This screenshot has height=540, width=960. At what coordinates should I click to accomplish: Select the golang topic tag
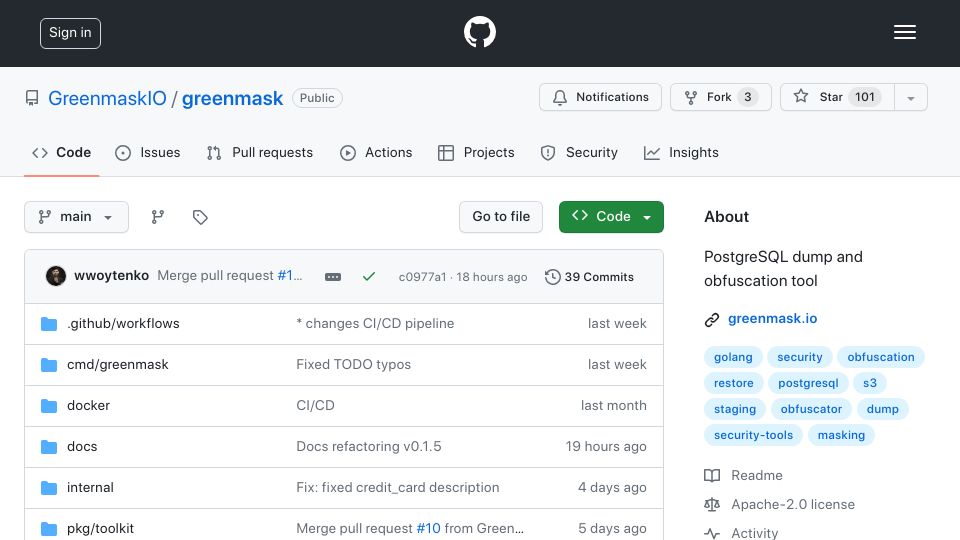click(x=733, y=357)
